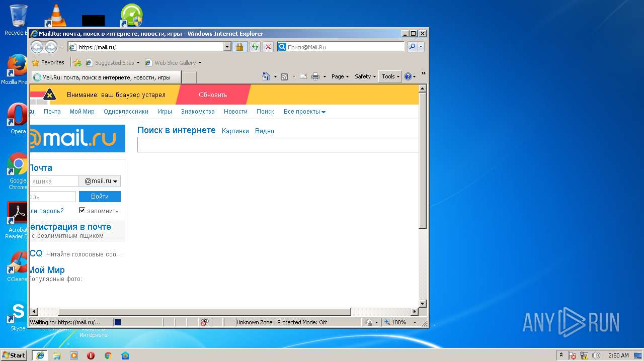Open the Новости navigation link
Image resolution: width=644 pixels, height=362 pixels.
[x=235, y=112]
